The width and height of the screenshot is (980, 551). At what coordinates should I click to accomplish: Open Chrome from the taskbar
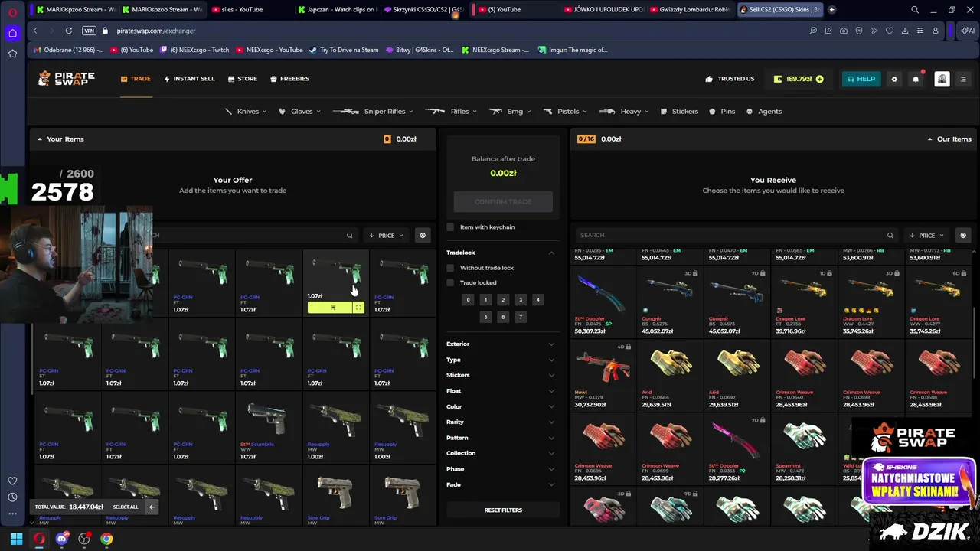(x=106, y=539)
